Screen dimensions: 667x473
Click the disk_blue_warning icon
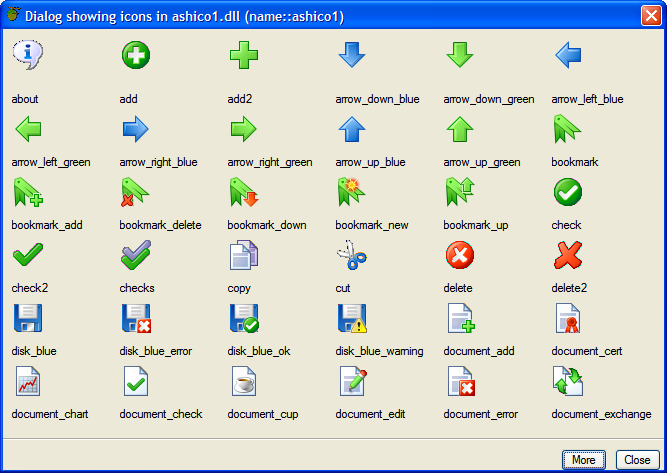(352, 319)
